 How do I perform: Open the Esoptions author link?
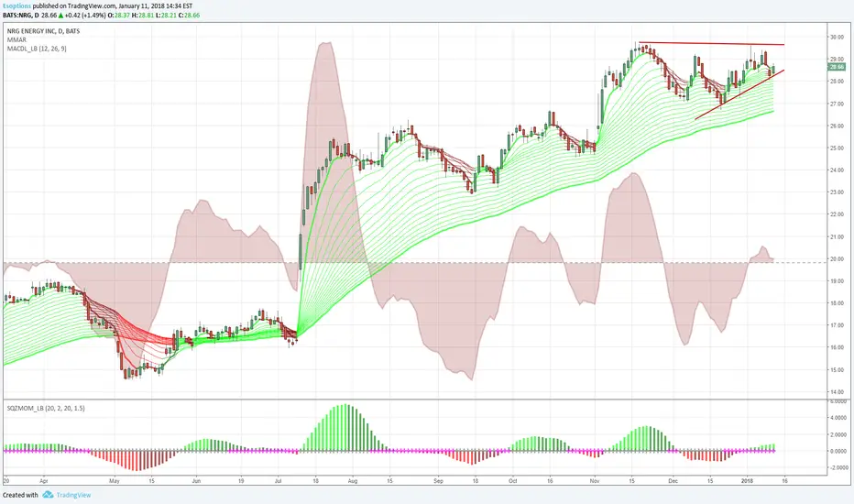point(16,6)
